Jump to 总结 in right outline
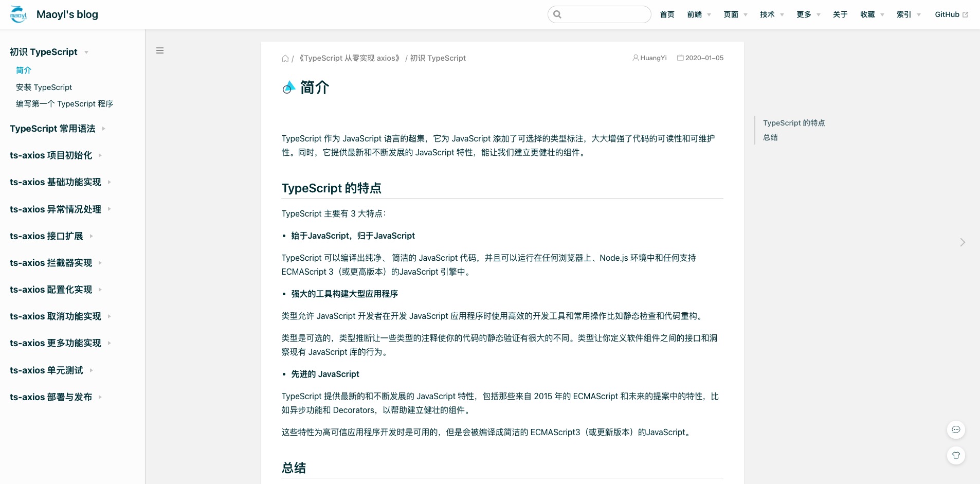This screenshot has width=980, height=484. 770,137
